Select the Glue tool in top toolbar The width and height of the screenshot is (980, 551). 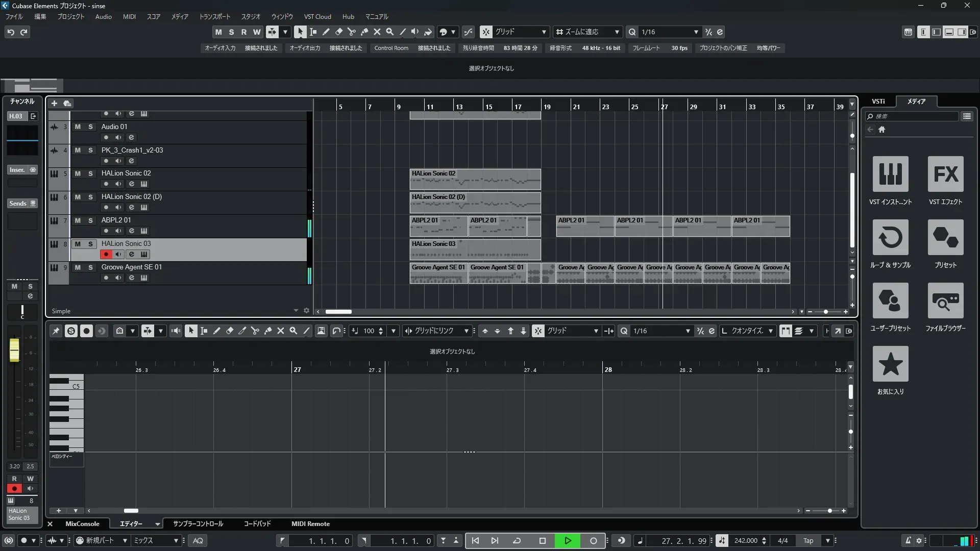[x=364, y=32]
